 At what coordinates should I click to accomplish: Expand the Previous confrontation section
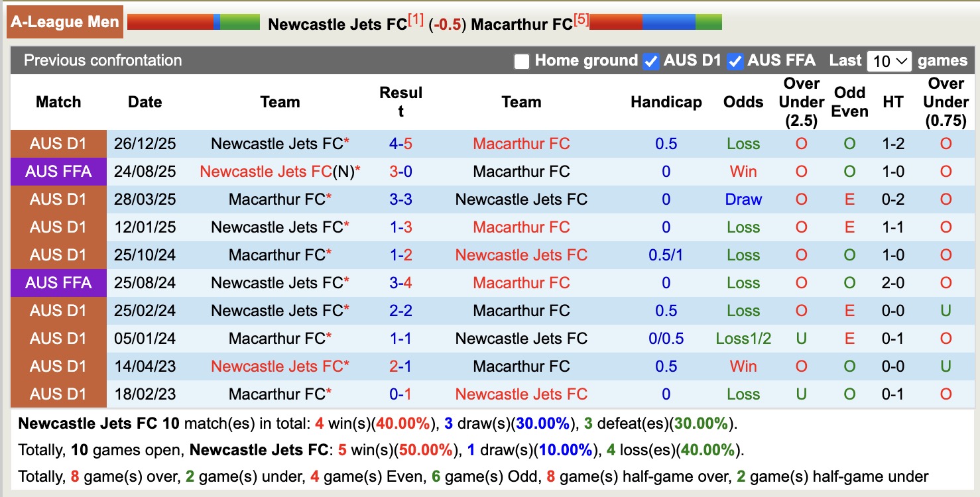(101, 60)
